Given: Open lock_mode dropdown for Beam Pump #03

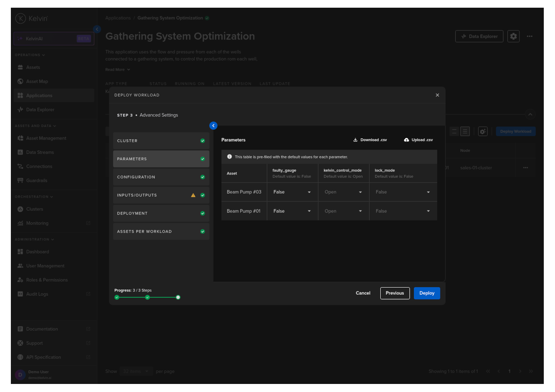Looking at the screenshot, I should point(403,192).
